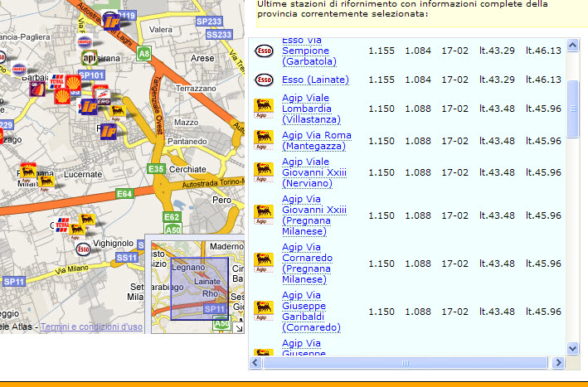The width and height of the screenshot is (588, 387).
Task: Click the IP station marker beside the SP119 sign
Action: (x=111, y=22)
